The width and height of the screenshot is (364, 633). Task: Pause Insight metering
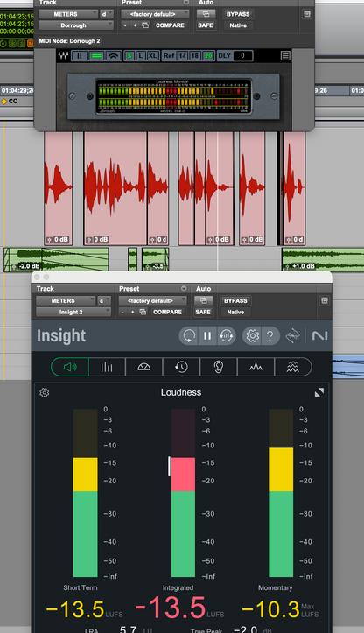click(207, 336)
